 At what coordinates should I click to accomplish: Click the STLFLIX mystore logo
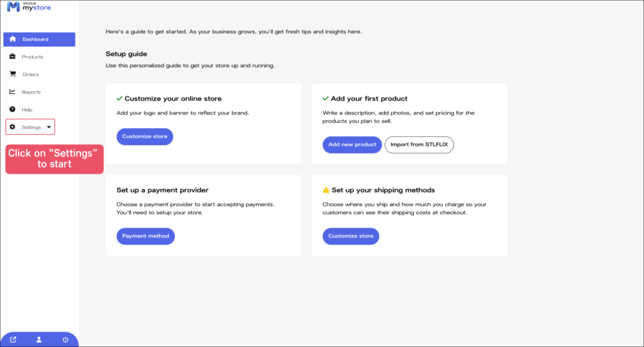pos(29,7)
